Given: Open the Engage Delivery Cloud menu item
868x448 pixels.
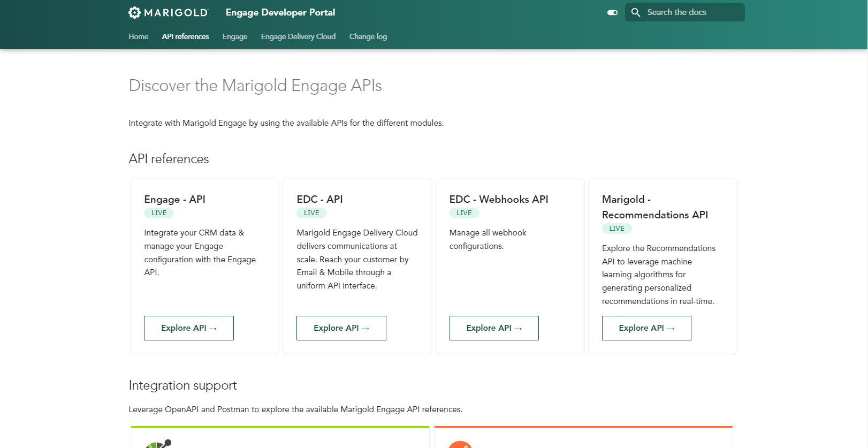Looking at the screenshot, I should coord(298,36).
